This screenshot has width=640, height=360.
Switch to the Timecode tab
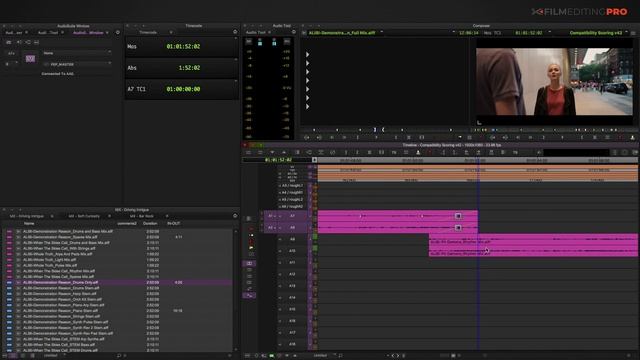point(148,32)
